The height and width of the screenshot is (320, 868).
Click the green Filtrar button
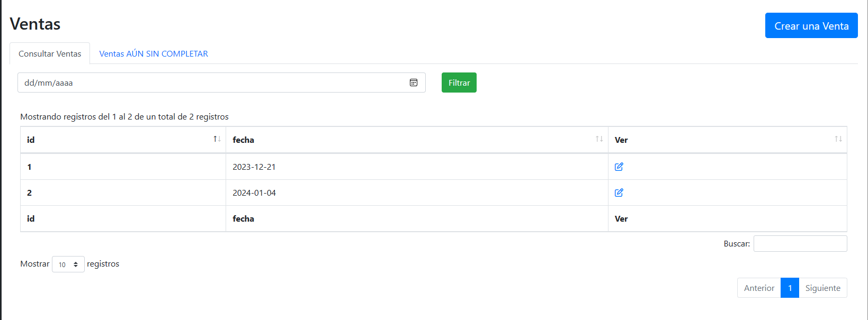(x=459, y=83)
